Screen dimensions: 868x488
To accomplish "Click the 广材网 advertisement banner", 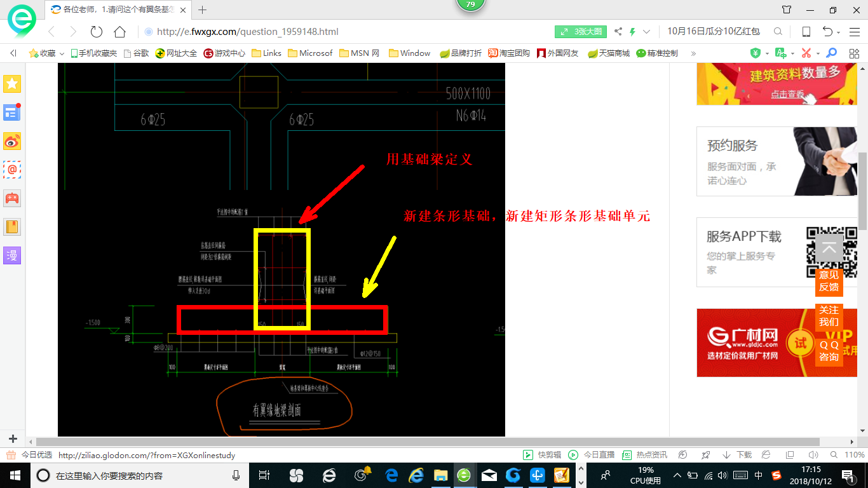I will pos(776,342).
